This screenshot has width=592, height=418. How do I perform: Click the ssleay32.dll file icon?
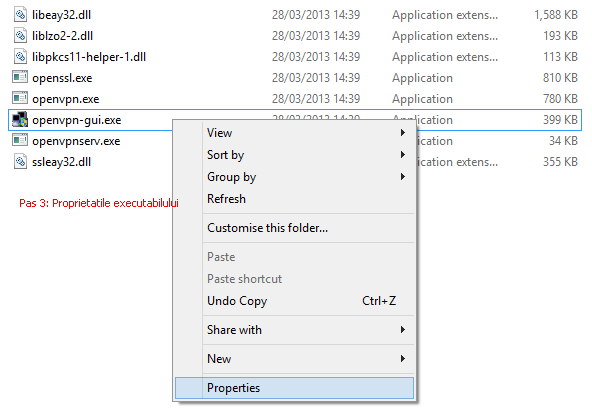[x=20, y=162]
